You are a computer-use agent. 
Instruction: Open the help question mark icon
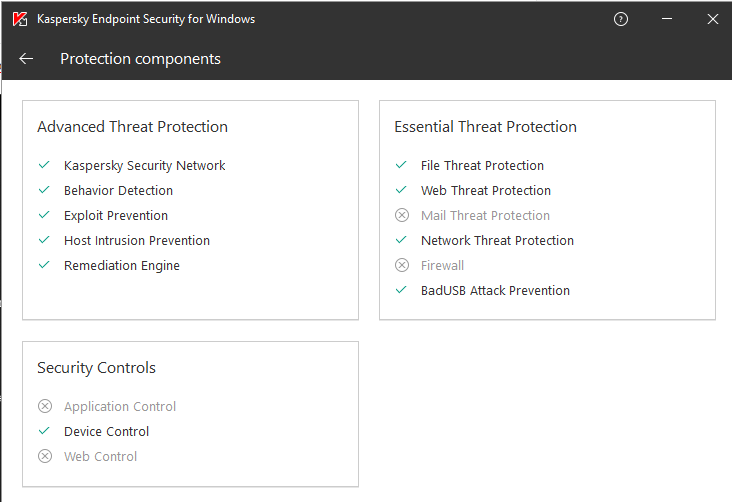pyautogui.click(x=621, y=19)
